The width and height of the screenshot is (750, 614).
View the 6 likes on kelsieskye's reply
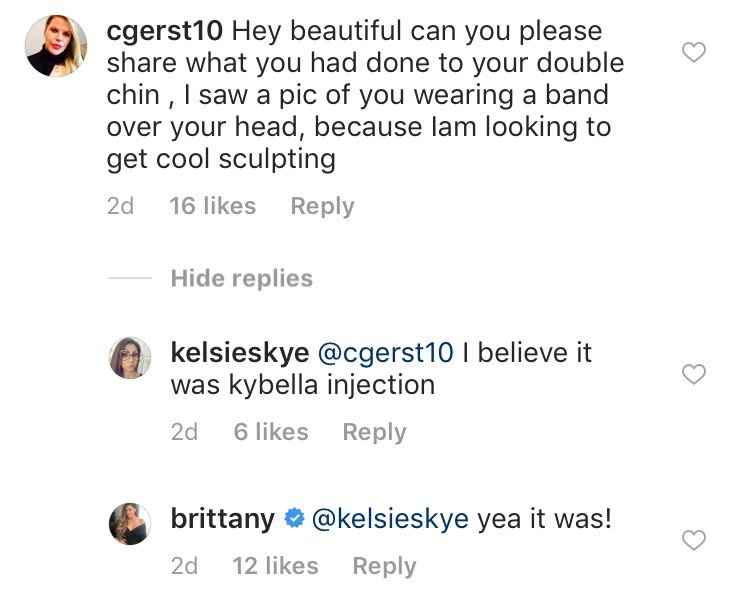click(x=271, y=432)
